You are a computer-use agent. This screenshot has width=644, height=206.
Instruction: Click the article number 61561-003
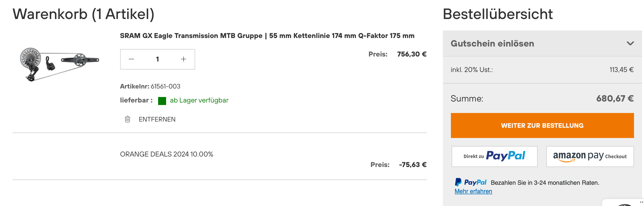pos(165,86)
